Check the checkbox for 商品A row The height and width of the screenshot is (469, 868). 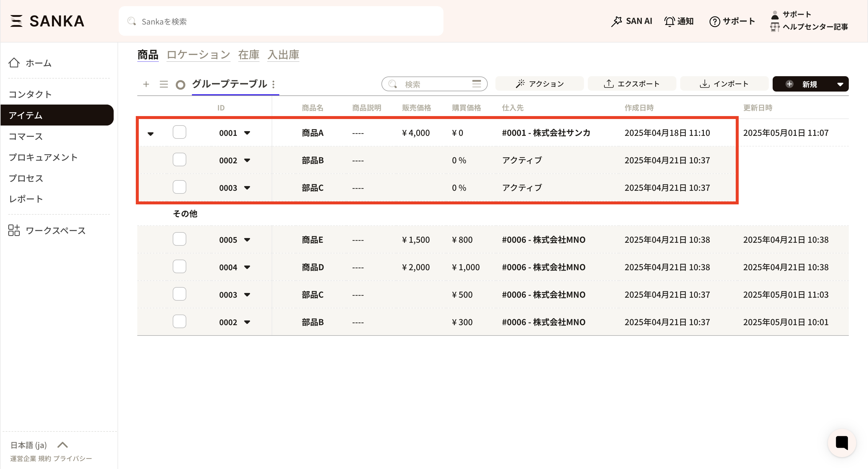pos(179,132)
